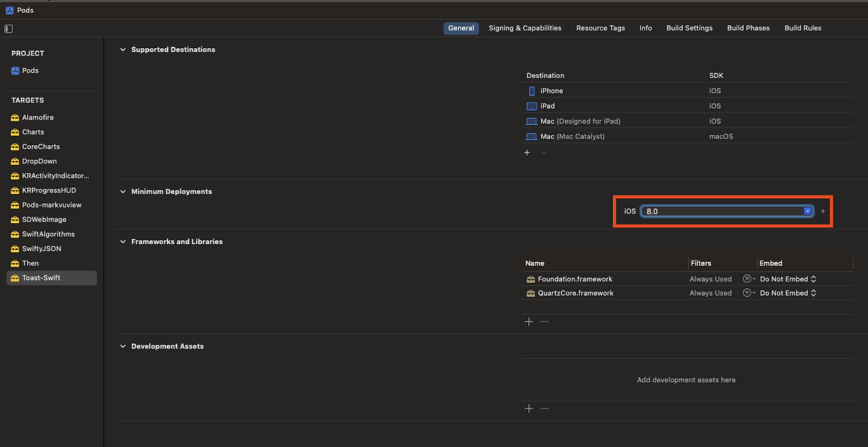868x447 pixels.
Task: Change QuartzCore.framework filter setting
Action: [748, 292]
